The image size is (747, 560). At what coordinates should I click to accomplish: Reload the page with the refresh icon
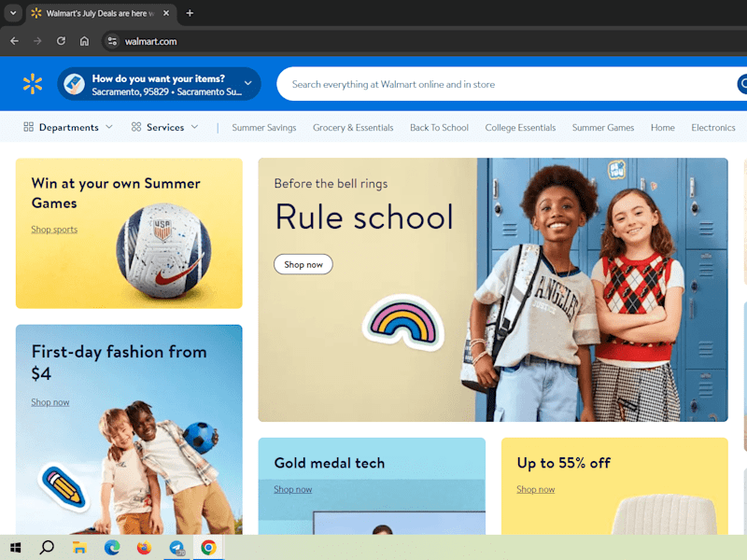(61, 41)
